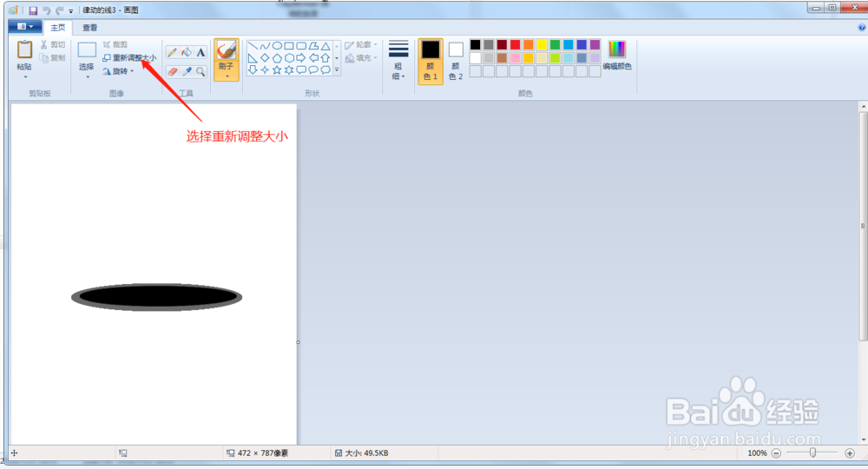Screen dimensions: 868x469
Task: Click the rectangular Select tool icon
Action: [86, 50]
